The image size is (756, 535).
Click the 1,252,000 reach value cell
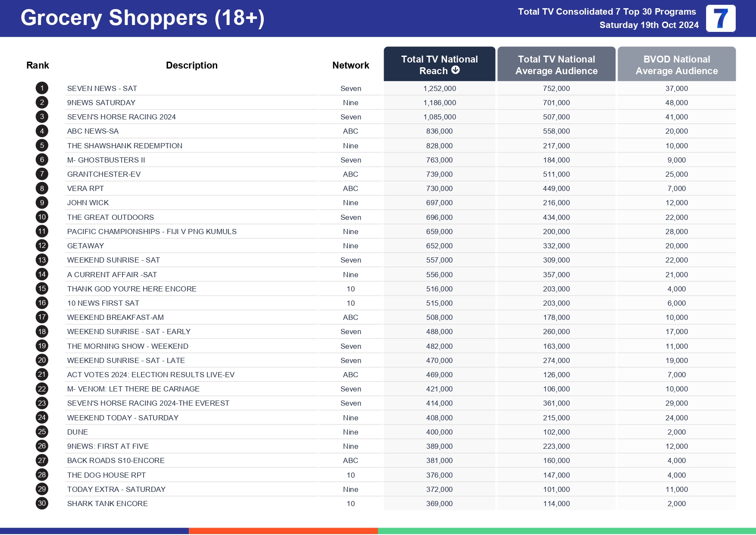[439, 88]
